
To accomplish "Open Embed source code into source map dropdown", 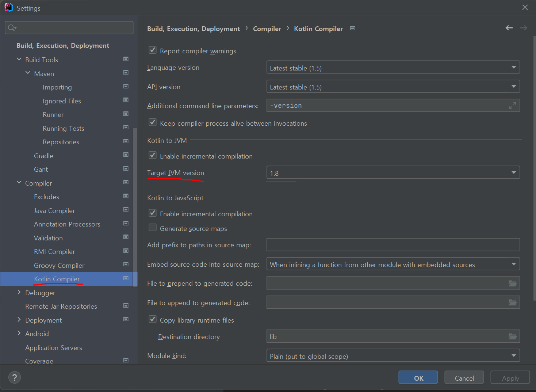I will pyautogui.click(x=393, y=264).
